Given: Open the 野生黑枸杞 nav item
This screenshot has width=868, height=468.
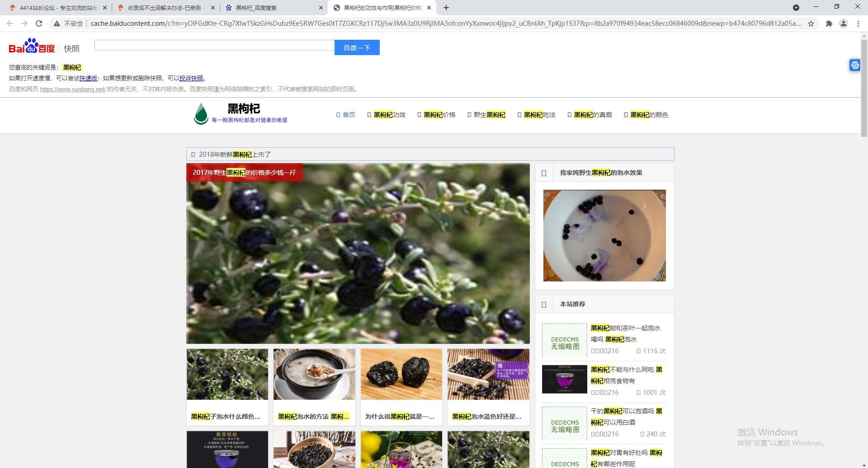Looking at the screenshot, I should [486, 115].
